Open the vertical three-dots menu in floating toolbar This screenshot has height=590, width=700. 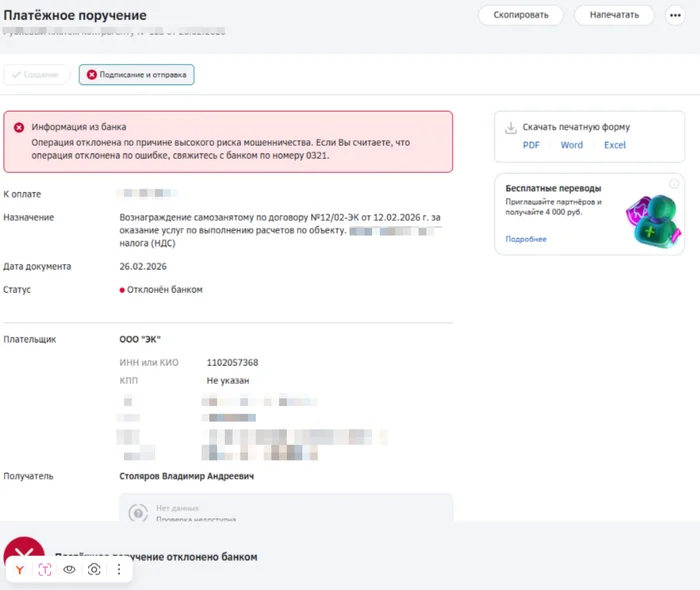click(x=119, y=569)
